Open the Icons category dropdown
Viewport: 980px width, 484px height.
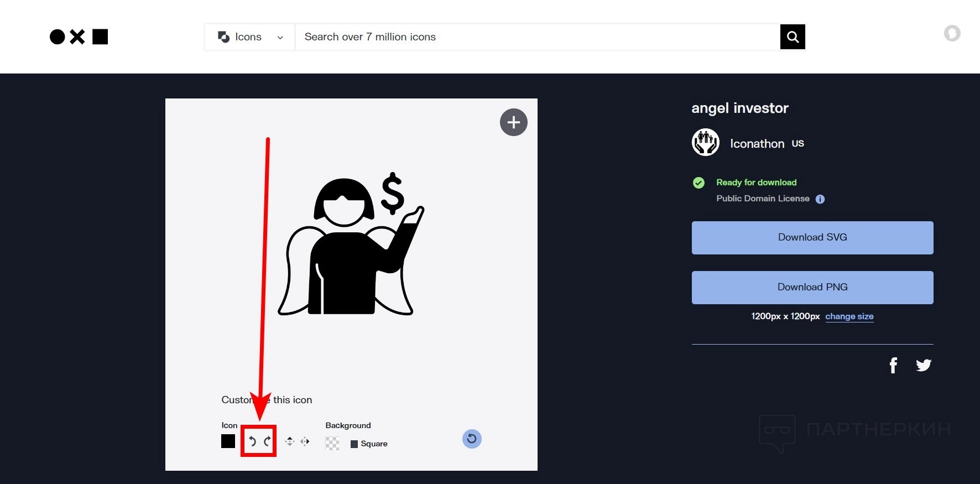pos(250,37)
